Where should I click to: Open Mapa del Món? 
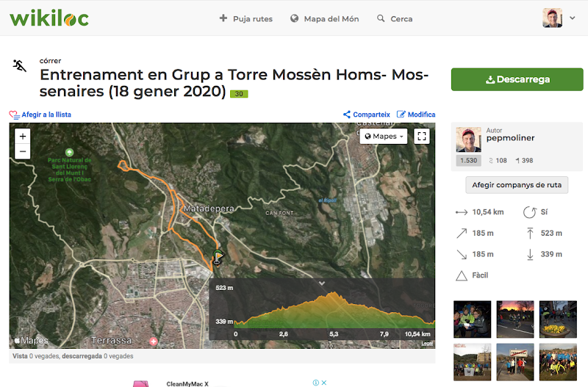[x=325, y=19]
